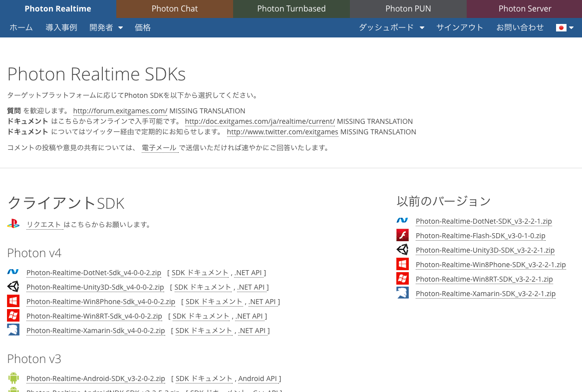Download Photon-Realtime-Win8RT-Sdk_v4-0-0-2.zip
The width and height of the screenshot is (582, 392).
pyautogui.click(x=94, y=316)
